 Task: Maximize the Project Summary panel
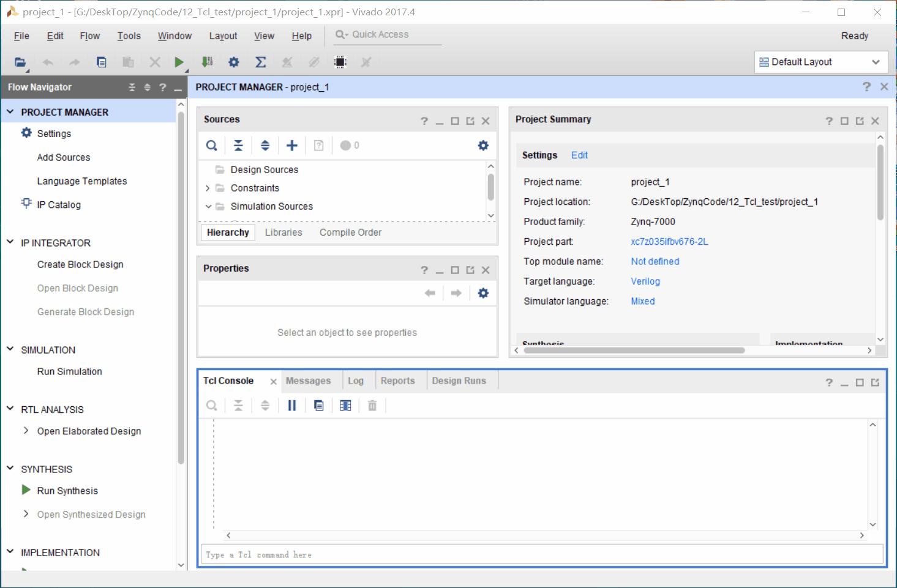tap(844, 121)
